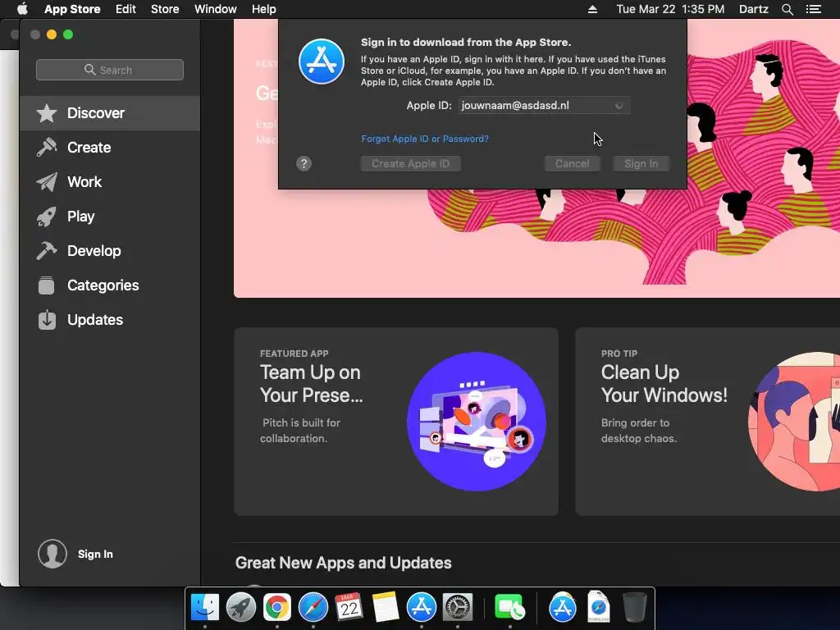This screenshot has height=630, width=840.
Task: Click the Dartz user name in the menu bar
Action: coord(754,9)
